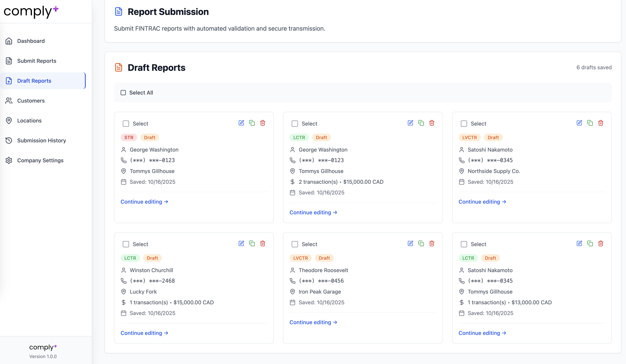Open Submission History from the sidebar
The image size is (626, 364).
point(41,140)
